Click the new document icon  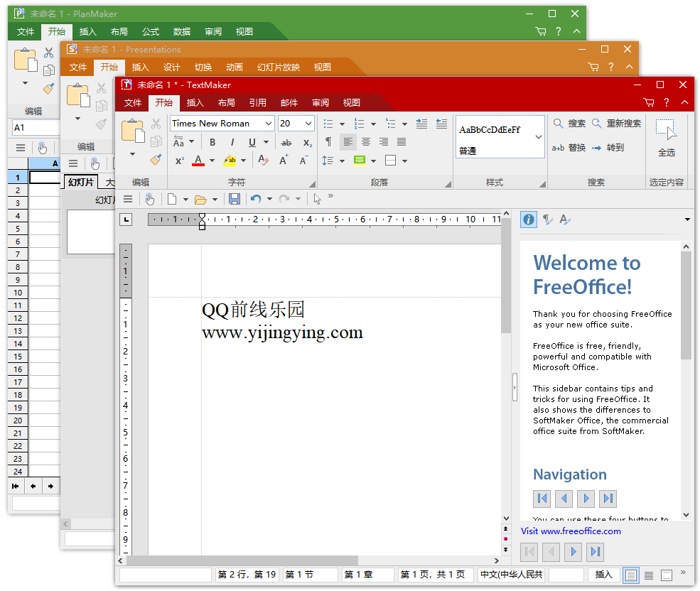coord(172,199)
